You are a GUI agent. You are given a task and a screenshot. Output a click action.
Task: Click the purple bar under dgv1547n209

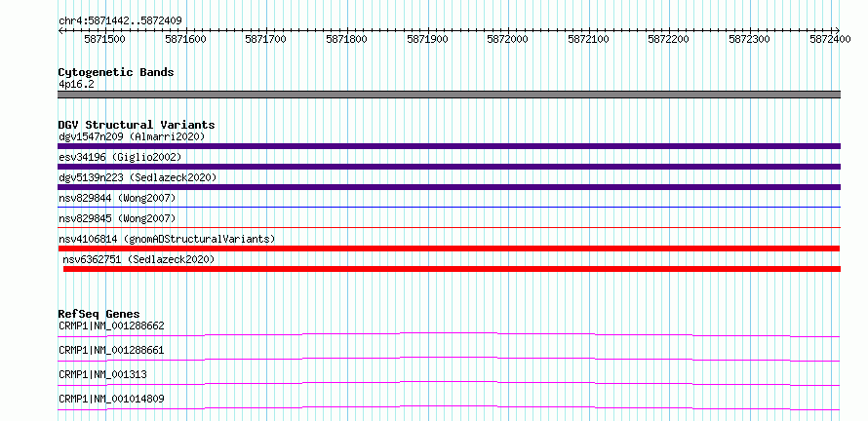point(449,146)
